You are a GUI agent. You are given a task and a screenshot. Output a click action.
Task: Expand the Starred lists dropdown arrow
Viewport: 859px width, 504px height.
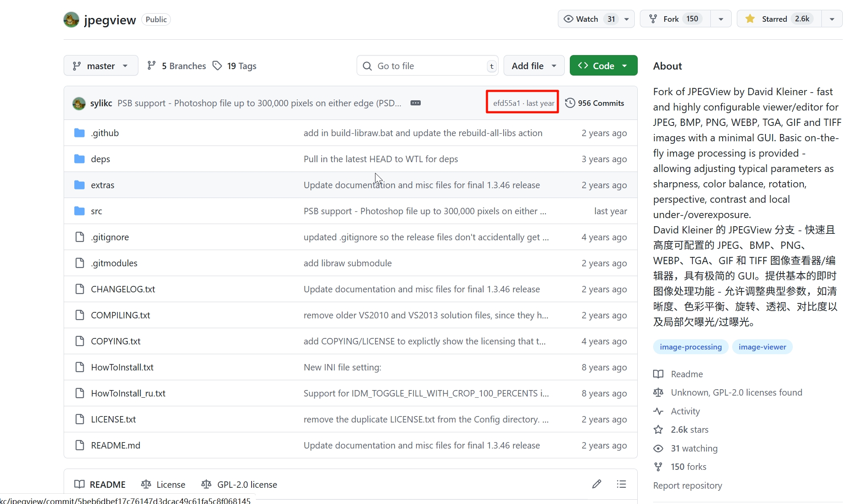(x=832, y=19)
